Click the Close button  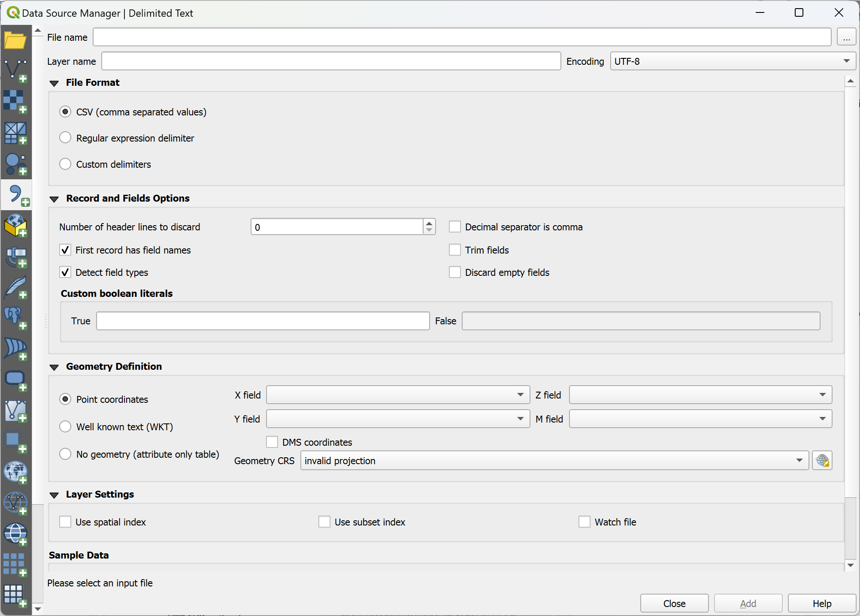[674, 604]
